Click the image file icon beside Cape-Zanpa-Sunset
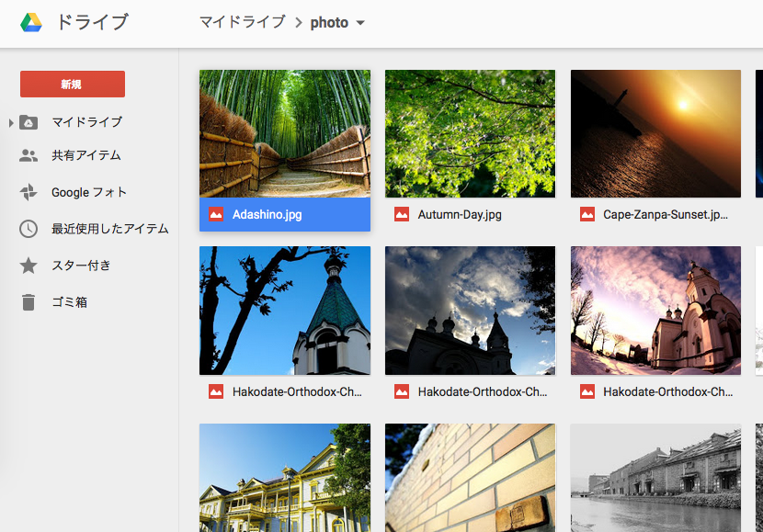Screen dimensions: 763x532 coord(587,214)
